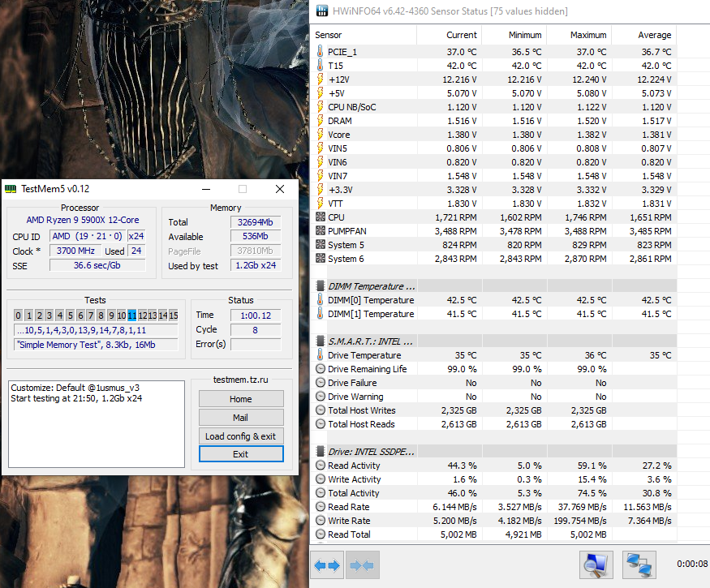Click test number 0 box

pyautogui.click(x=18, y=315)
